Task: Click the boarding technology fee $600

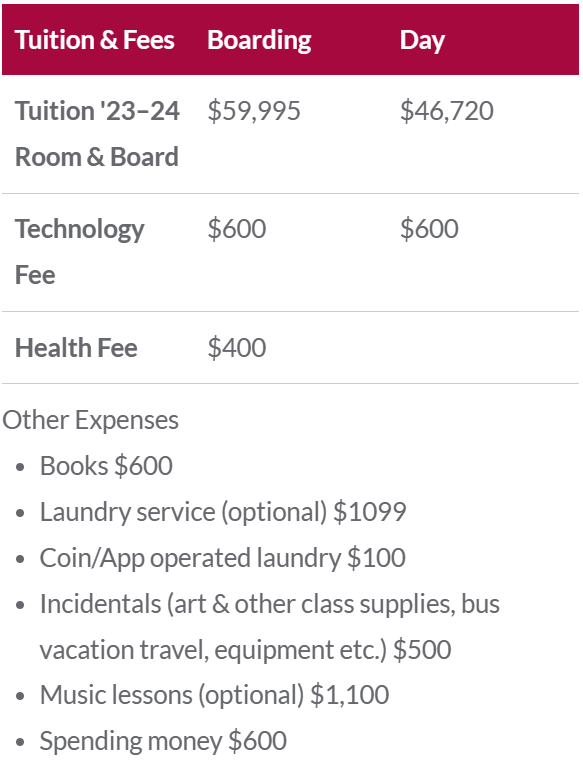Action: tap(237, 229)
